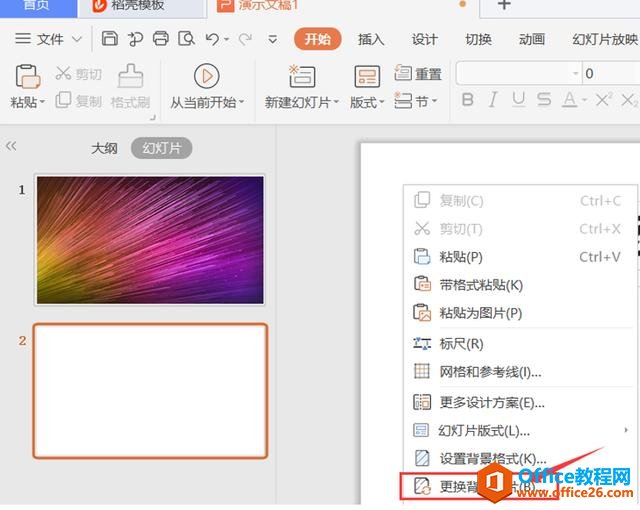Click the Undo arrow icon

click(213, 39)
